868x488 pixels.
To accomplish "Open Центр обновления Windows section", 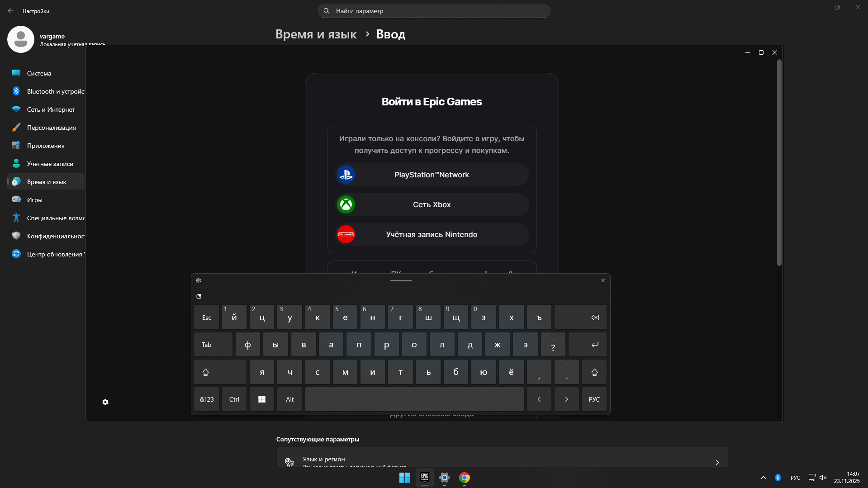I will point(46,254).
